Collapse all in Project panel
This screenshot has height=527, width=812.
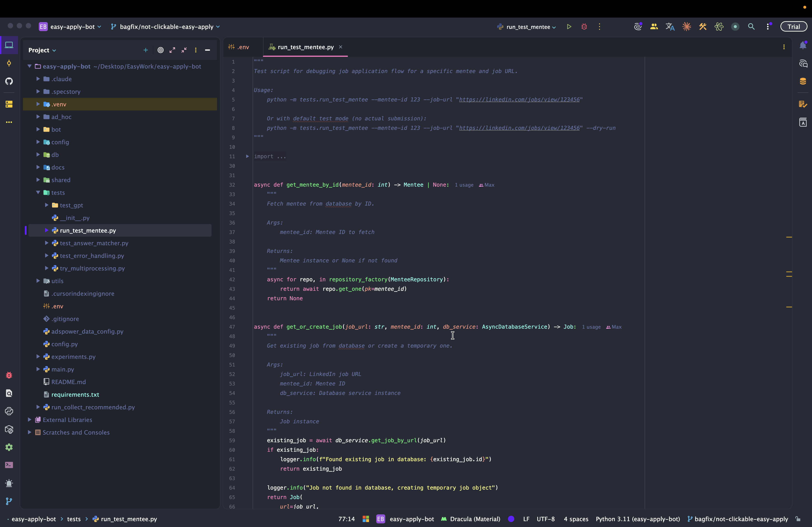click(184, 50)
